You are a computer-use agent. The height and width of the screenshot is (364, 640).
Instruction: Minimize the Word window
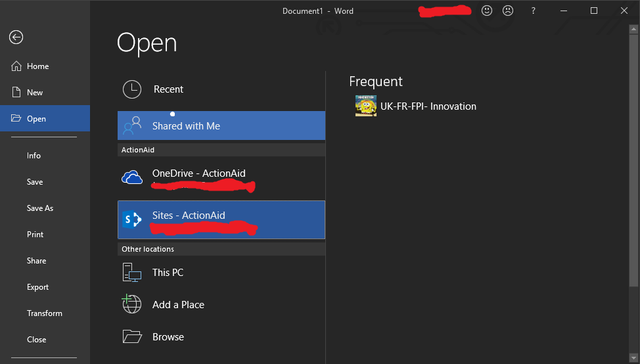pyautogui.click(x=564, y=11)
